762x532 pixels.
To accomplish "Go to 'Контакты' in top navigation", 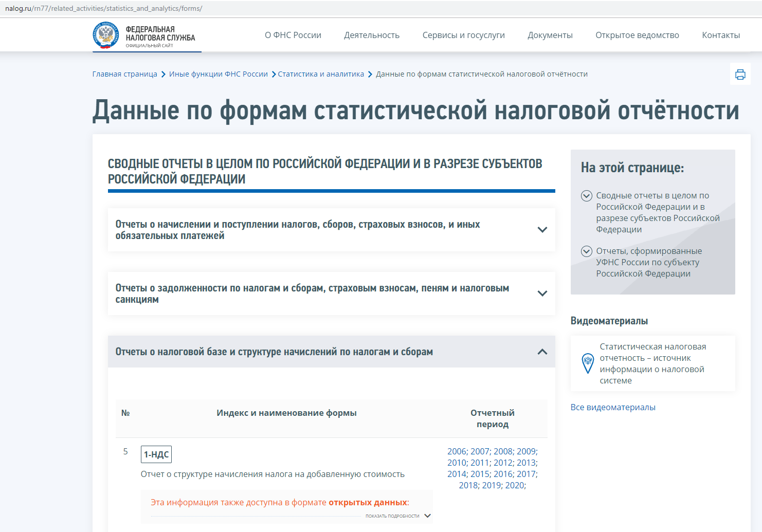I will [x=720, y=35].
